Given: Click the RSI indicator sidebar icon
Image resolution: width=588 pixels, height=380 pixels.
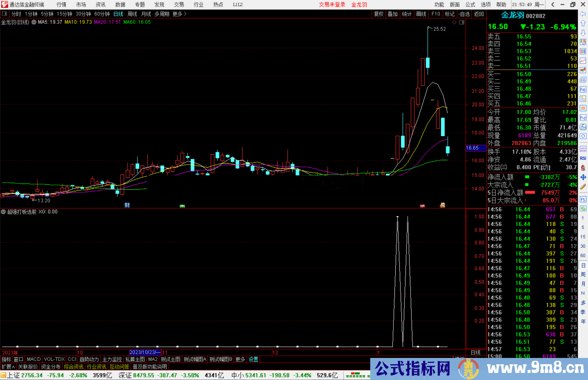Looking at the screenshot, I should [x=583, y=158].
